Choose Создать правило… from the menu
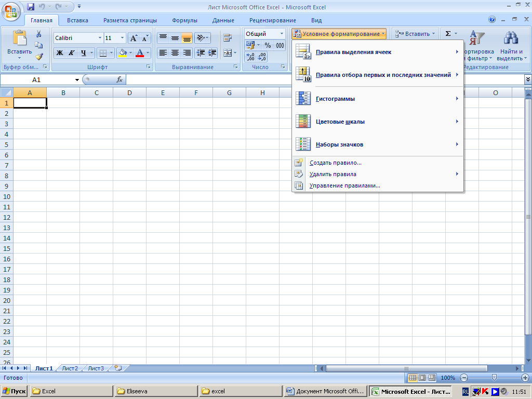The height and width of the screenshot is (399, 532). 378,163
